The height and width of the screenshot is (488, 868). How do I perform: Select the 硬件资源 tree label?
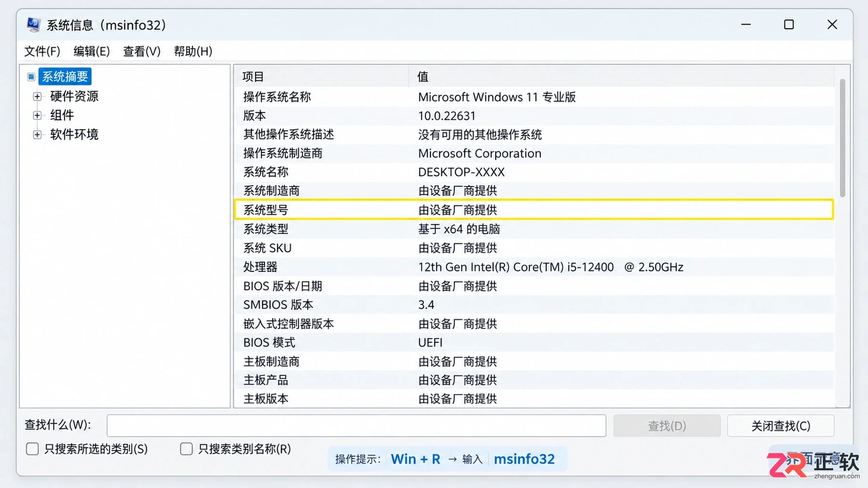(74, 96)
